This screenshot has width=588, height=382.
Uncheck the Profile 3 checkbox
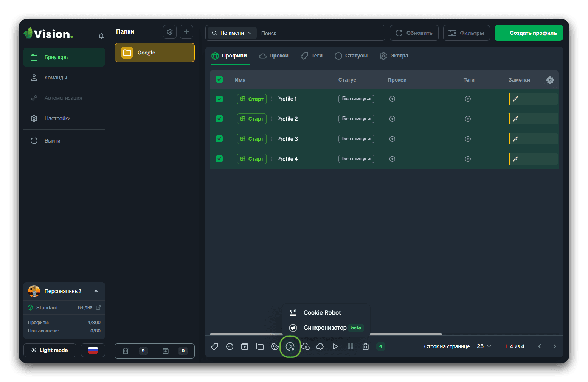pyautogui.click(x=219, y=139)
